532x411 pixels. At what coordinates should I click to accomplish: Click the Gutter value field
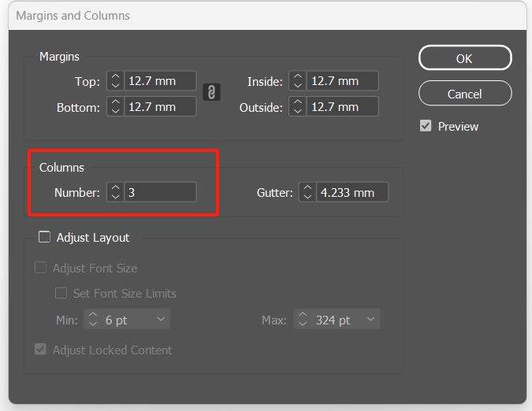(x=352, y=192)
